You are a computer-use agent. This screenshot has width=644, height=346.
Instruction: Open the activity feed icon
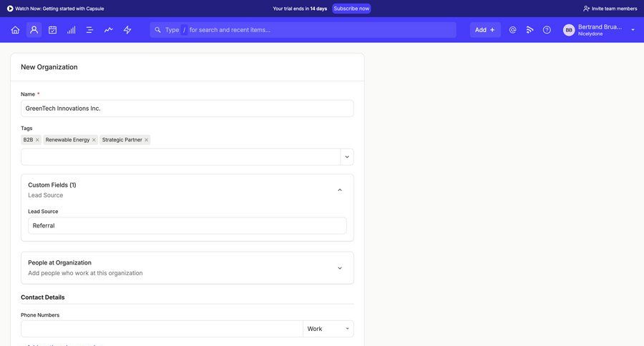(x=530, y=30)
